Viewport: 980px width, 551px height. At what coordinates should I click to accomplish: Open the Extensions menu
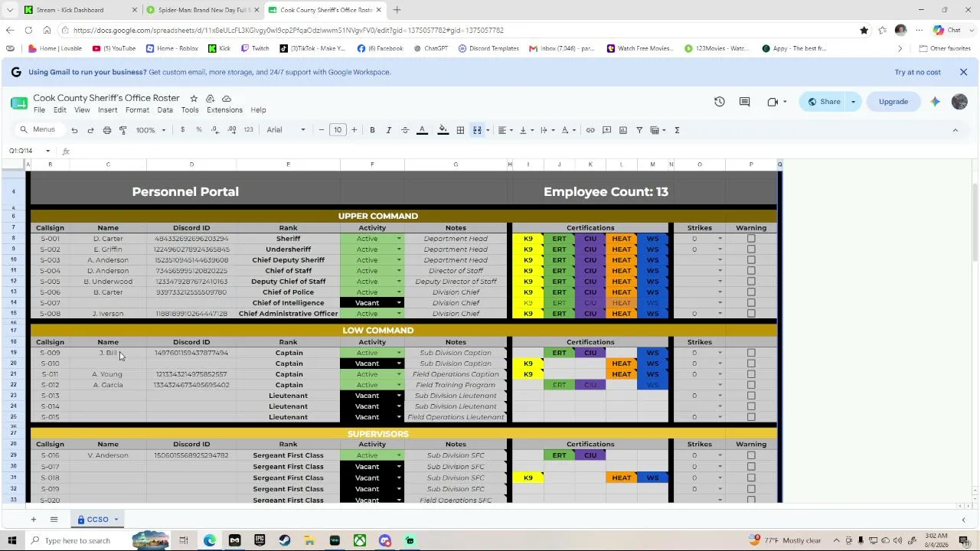[x=224, y=110]
